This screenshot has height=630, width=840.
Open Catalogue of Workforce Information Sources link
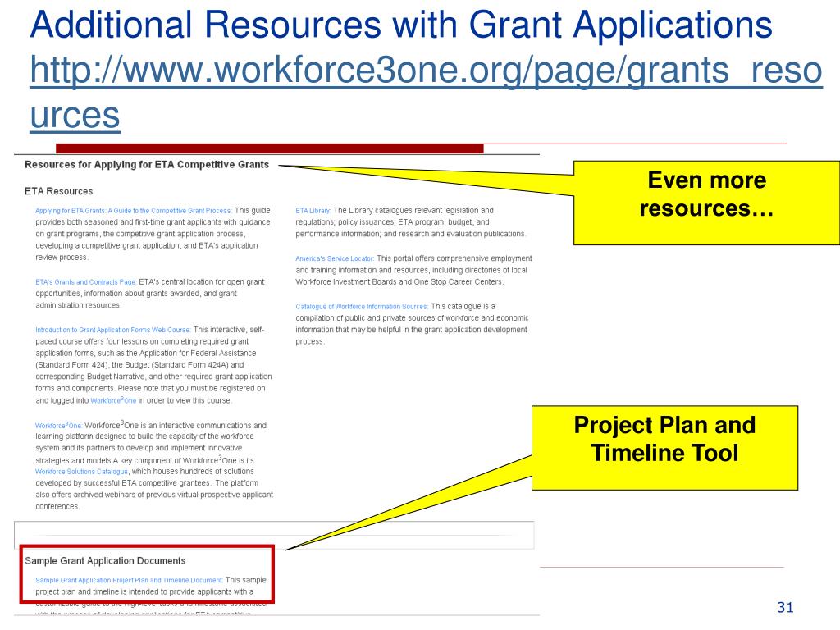click(362, 307)
